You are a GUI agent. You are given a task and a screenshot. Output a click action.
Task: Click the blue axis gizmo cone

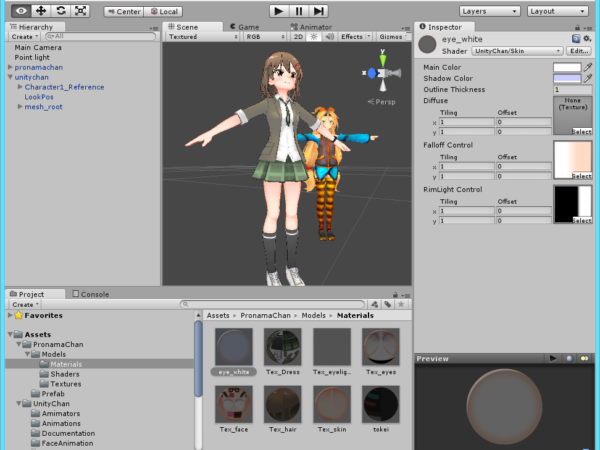pyautogui.click(x=371, y=73)
